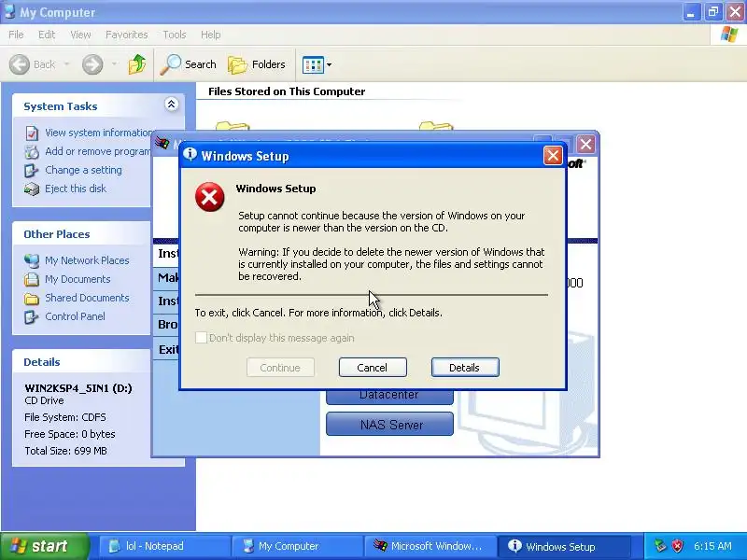Open the Tools menu
Screen dimensions: 747x560
175,35
